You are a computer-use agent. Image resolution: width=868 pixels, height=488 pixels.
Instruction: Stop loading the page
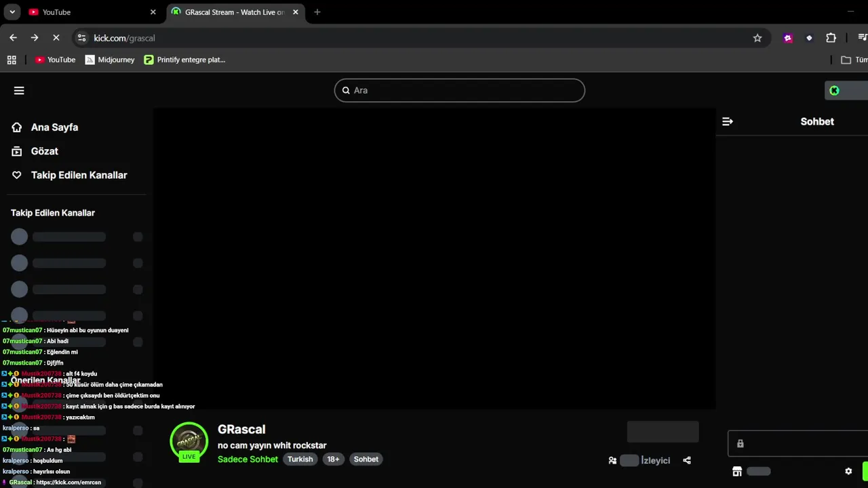[x=56, y=38]
